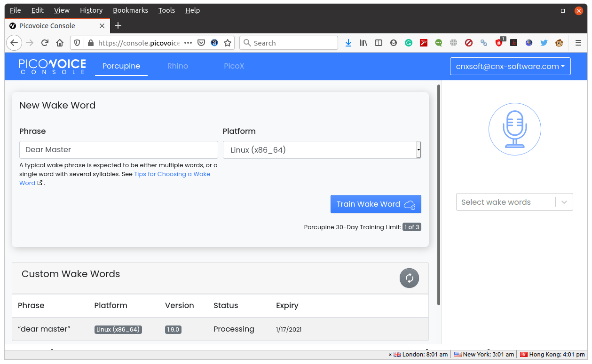592x364 pixels.
Task: Click the Hong Kong clock in status bar
Action: [x=552, y=355]
